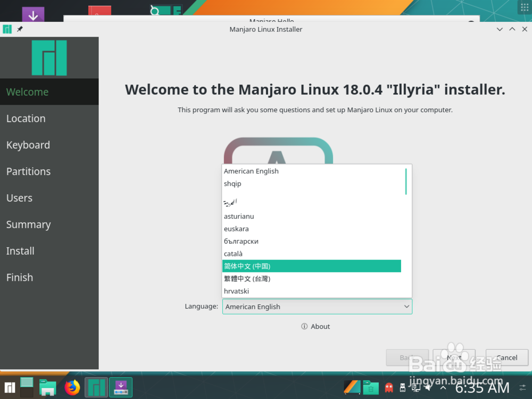This screenshot has height=399, width=532.
Task: Open the volume control tray icon
Action: point(429,387)
